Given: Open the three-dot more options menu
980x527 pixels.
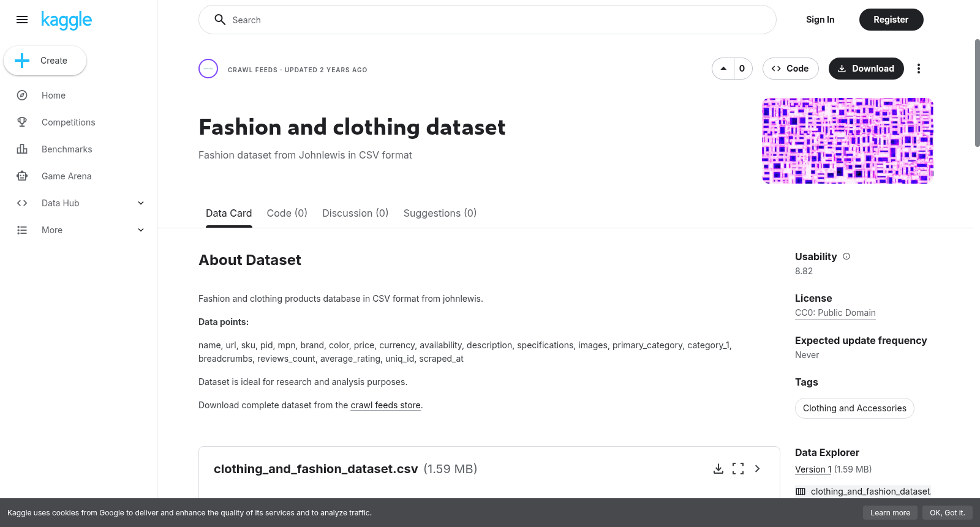Looking at the screenshot, I should [918, 69].
